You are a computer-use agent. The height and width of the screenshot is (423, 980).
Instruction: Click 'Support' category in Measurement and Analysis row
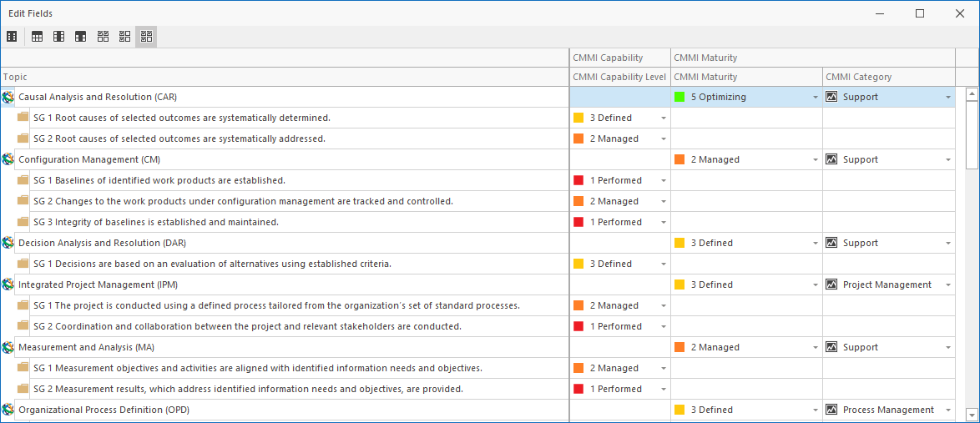click(x=861, y=347)
